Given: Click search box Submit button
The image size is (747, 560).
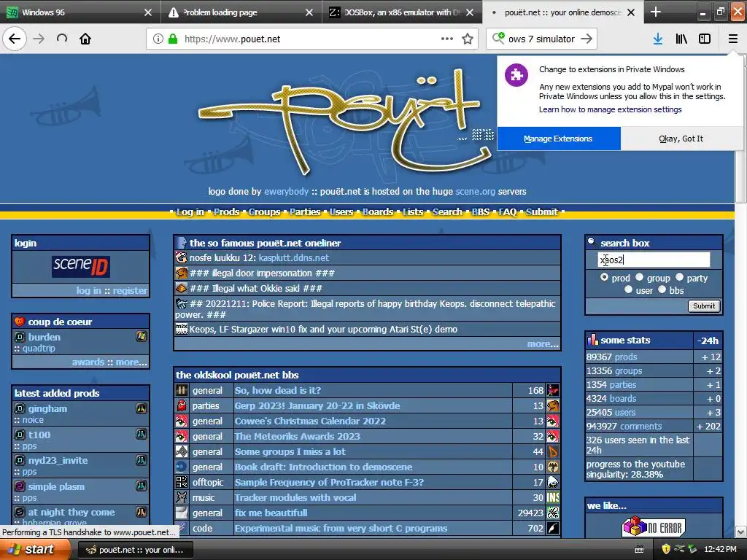Looking at the screenshot, I should [704, 306].
